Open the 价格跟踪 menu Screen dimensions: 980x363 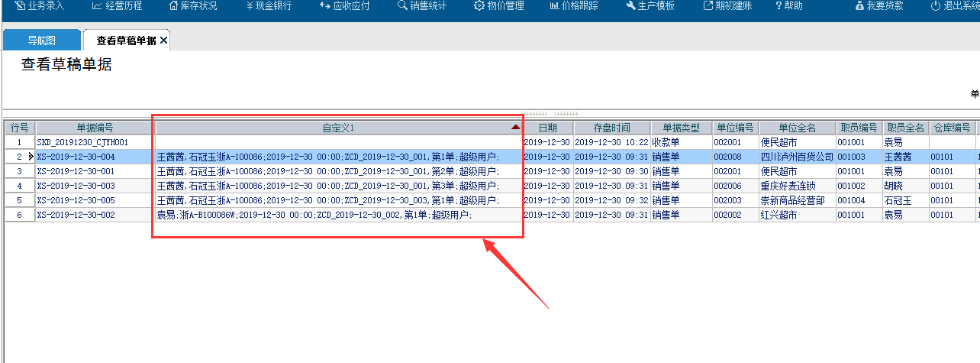574,6
